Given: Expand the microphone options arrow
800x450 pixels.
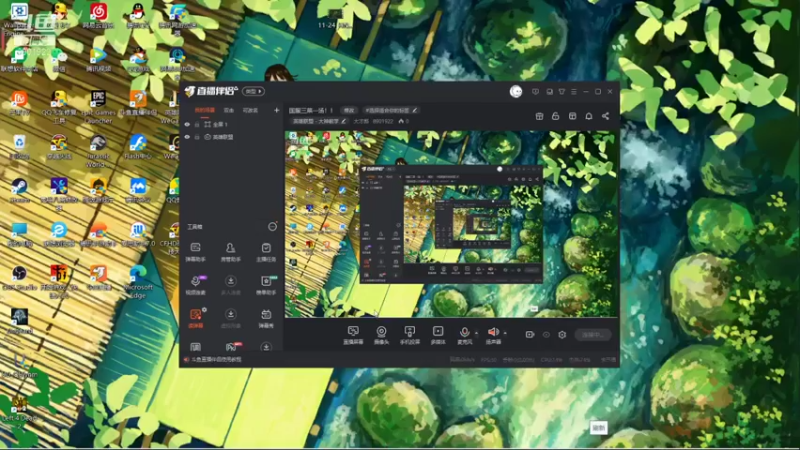Looking at the screenshot, I should (x=477, y=334).
